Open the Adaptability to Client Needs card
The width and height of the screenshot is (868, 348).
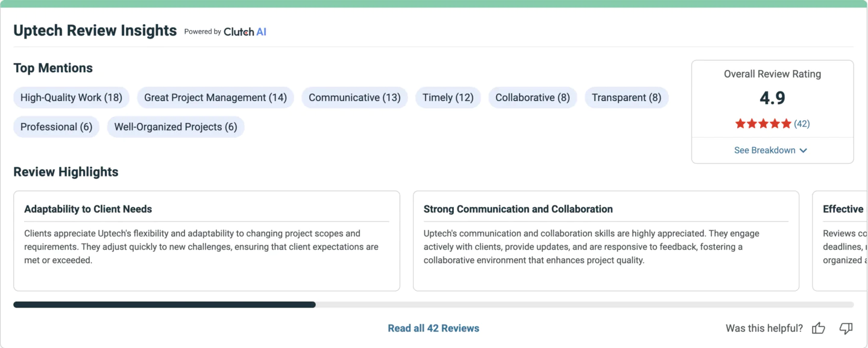(x=207, y=241)
